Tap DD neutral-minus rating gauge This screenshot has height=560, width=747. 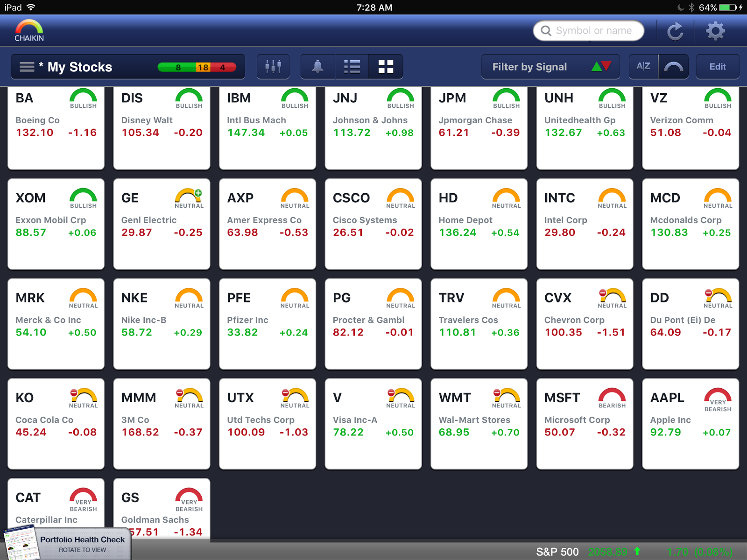718,298
